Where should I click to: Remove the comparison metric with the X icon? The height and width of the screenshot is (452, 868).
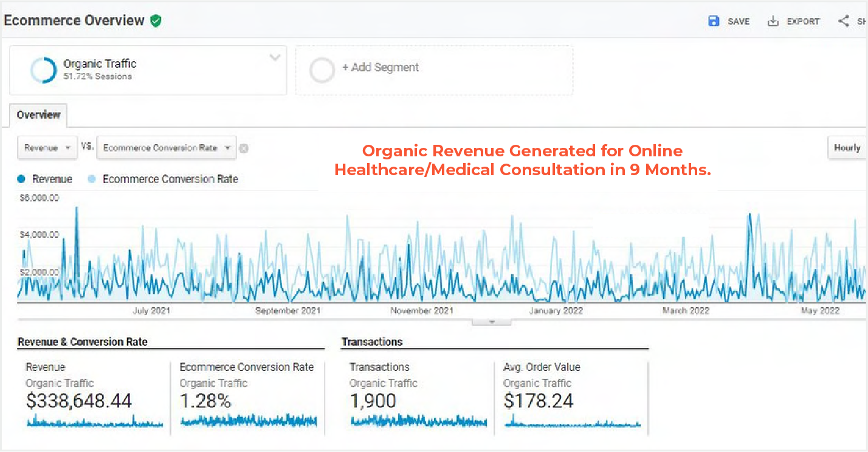[x=244, y=148]
